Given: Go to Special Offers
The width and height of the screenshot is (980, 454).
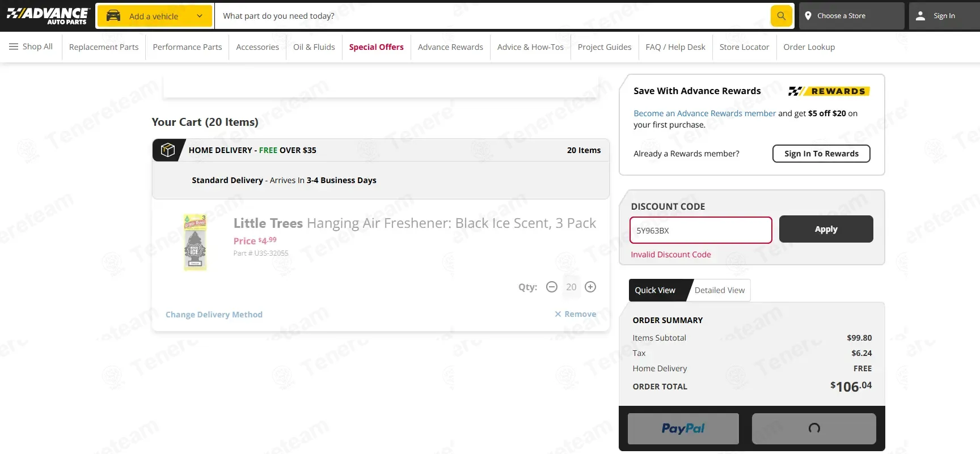Looking at the screenshot, I should pyautogui.click(x=377, y=47).
